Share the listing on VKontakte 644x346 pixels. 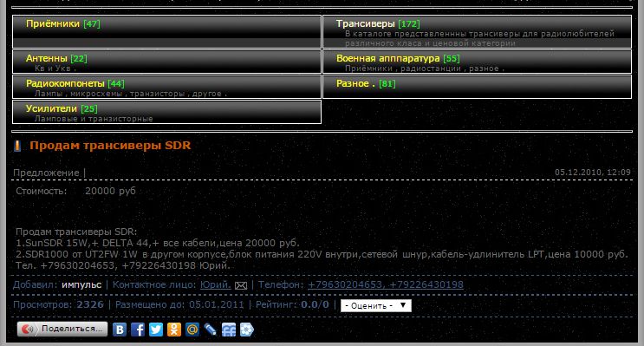pos(120,330)
